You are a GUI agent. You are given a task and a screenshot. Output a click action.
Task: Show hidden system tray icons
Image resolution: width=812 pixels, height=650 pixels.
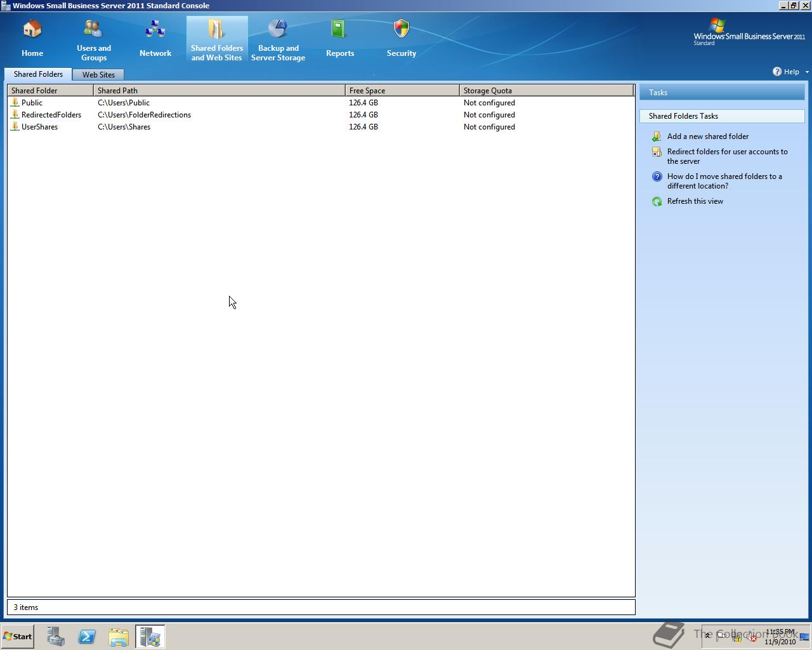coord(708,636)
